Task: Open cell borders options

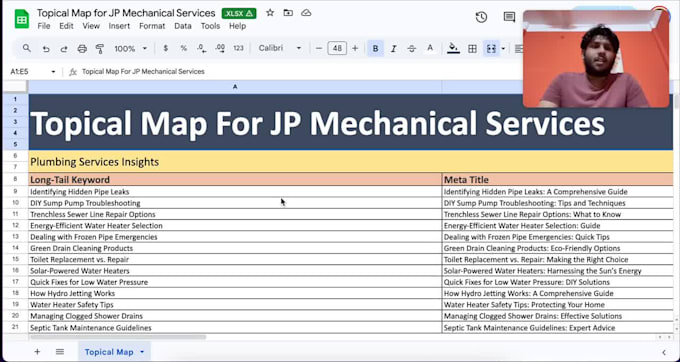Action: point(472,49)
